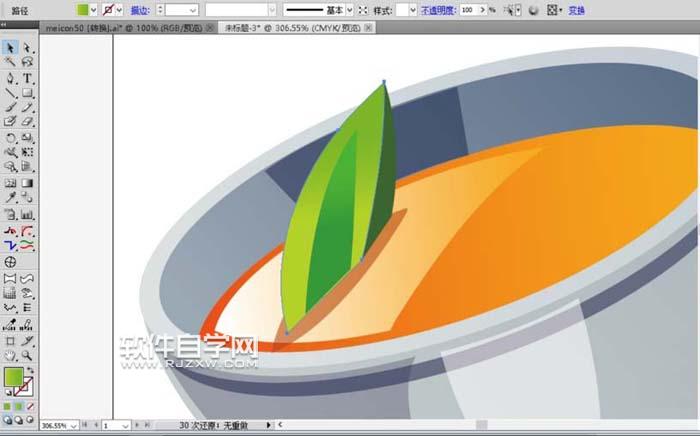Switch to the 未标题-3 document tab
Screen dimensions: 700x436
coord(292,28)
